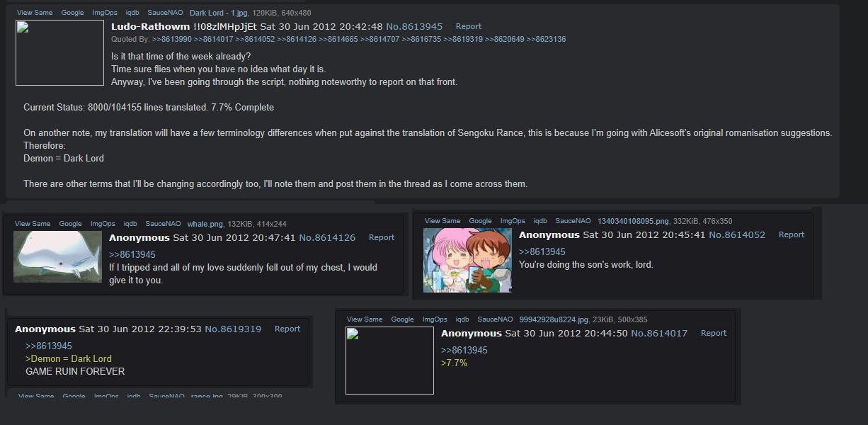
Task: Follow quoted-by link >>8613990
Action: point(171,39)
